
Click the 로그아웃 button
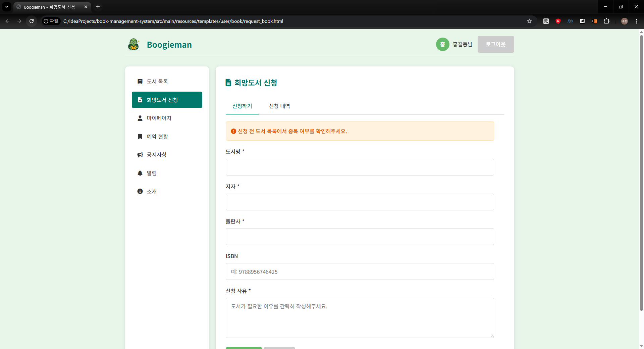pyautogui.click(x=496, y=44)
